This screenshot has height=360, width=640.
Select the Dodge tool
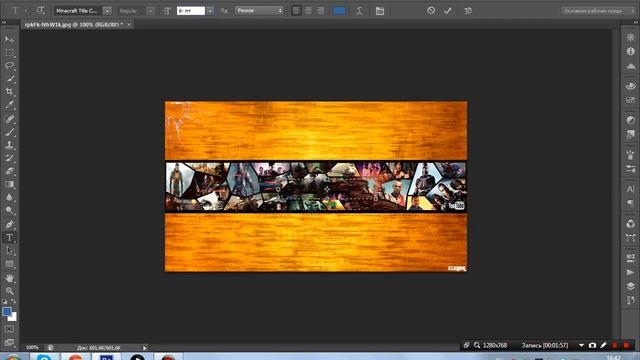coord(9,210)
